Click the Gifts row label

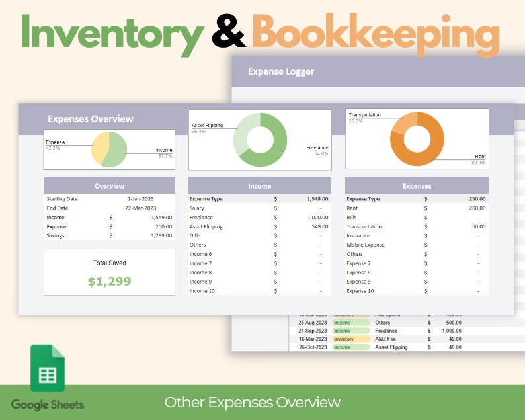point(195,235)
